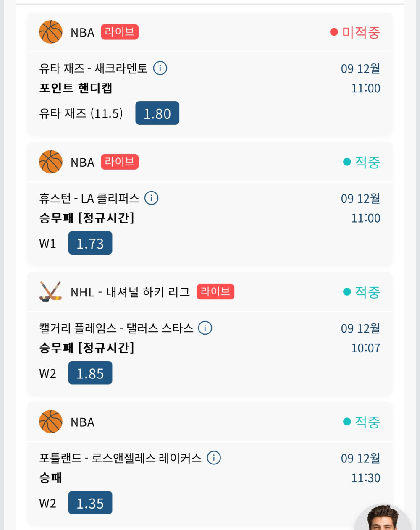Click the basketball icon on Utah Jazz bet

(50, 32)
